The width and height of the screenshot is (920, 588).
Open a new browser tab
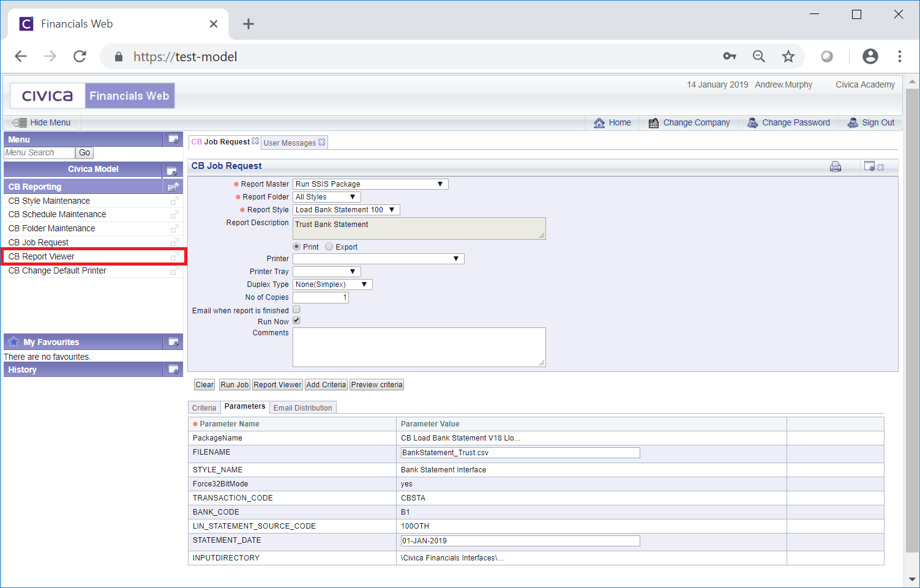[x=248, y=24]
